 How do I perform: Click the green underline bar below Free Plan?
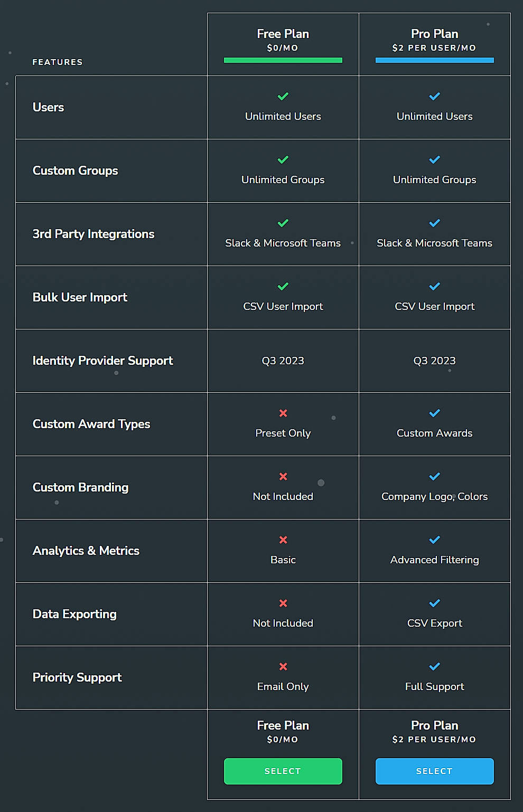(283, 61)
